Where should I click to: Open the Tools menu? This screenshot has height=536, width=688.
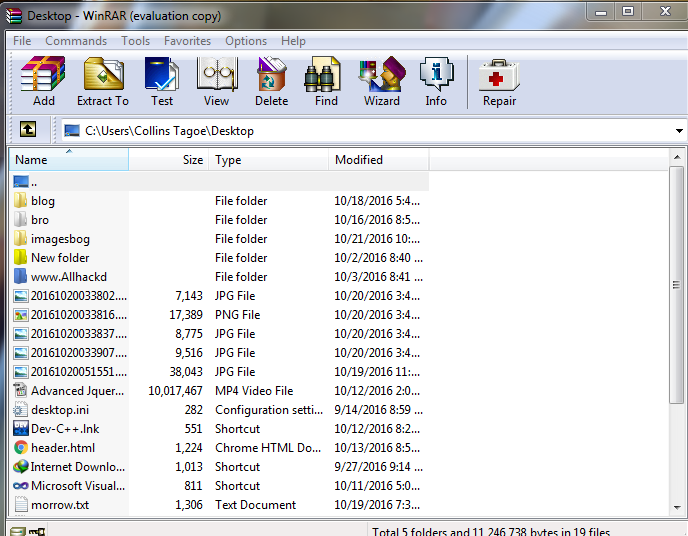(x=135, y=41)
